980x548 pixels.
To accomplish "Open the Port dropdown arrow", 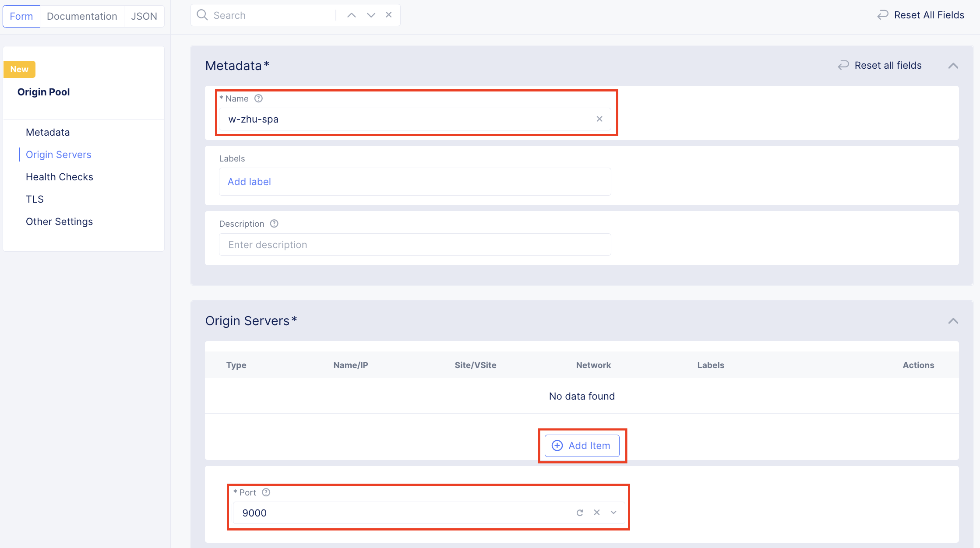I will point(613,513).
